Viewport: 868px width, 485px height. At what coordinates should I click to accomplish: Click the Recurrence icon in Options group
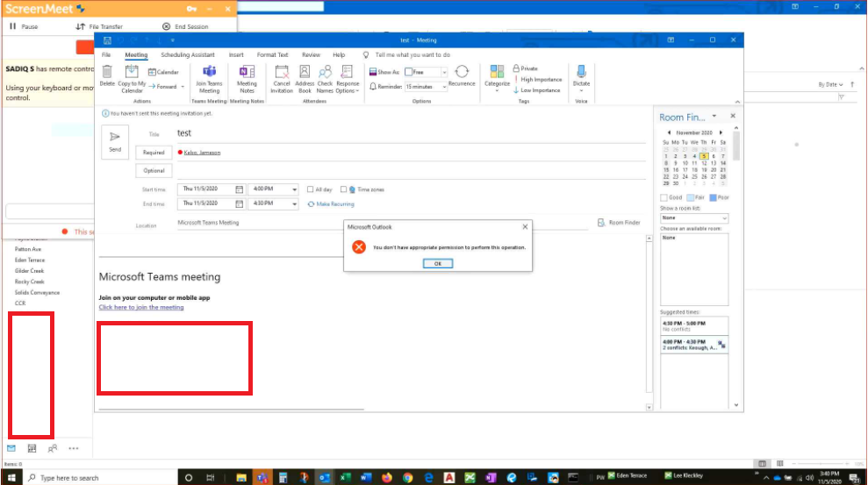click(x=462, y=71)
